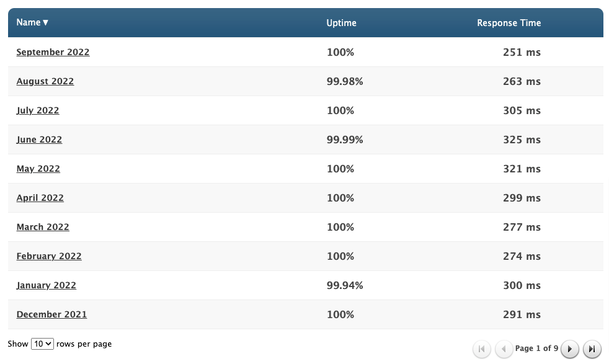
Task: Jump to the last page
Action: point(592,349)
